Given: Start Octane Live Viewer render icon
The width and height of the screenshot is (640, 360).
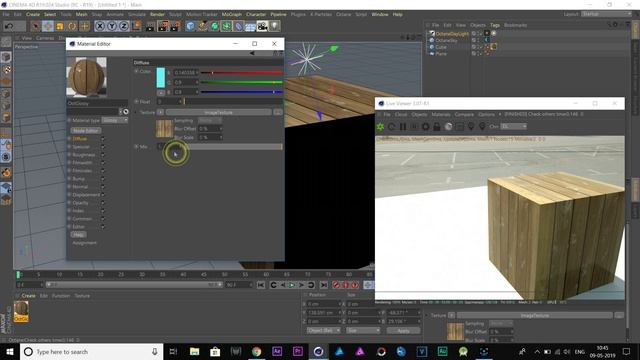Looking at the screenshot, I should click(380, 127).
